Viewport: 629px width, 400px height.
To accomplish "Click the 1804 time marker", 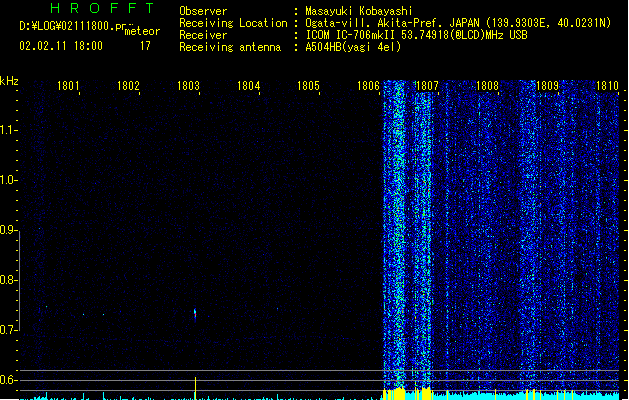I will 248,86.
